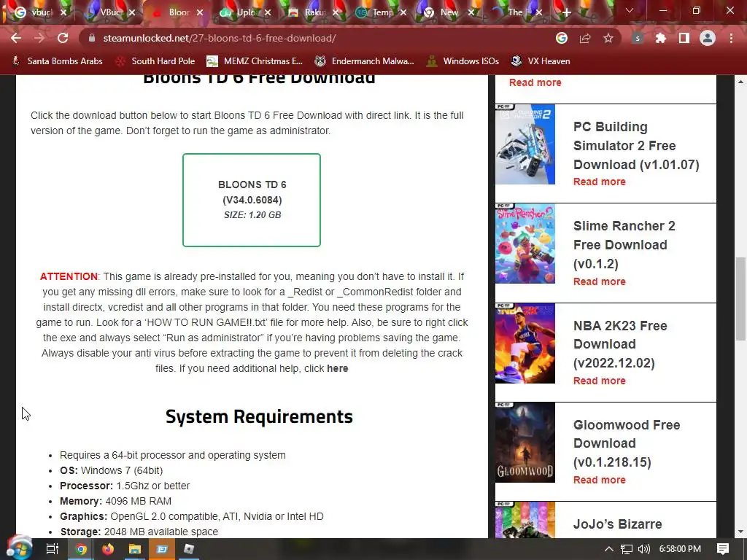Click Read more under NBA 2K23
This screenshot has width=747, height=560.
click(x=600, y=381)
